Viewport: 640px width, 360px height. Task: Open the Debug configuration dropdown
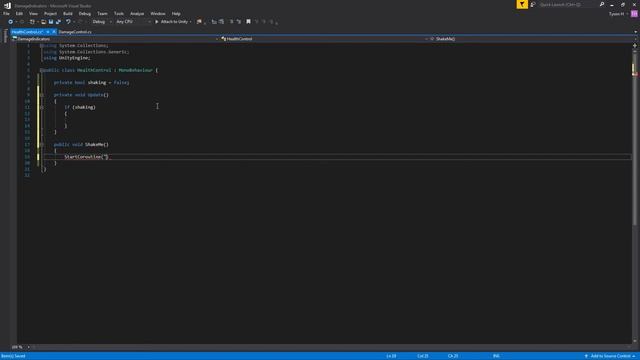(x=102, y=22)
